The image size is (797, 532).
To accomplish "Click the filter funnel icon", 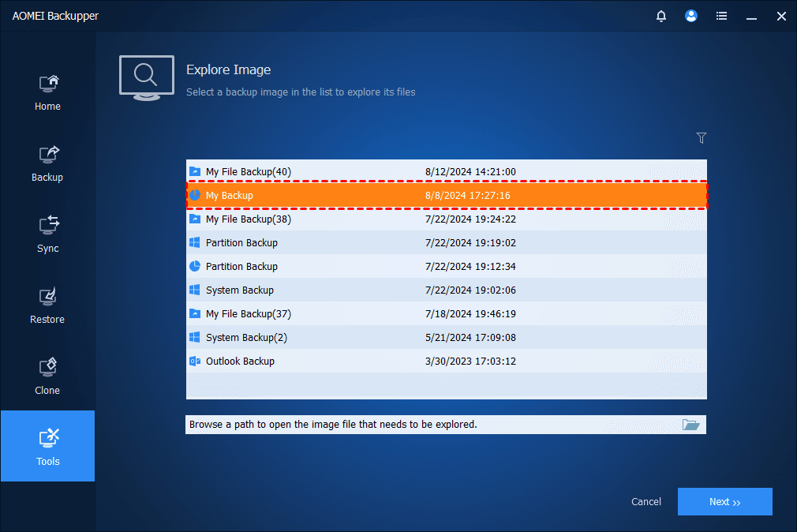I will pyautogui.click(x=701, y=137).
